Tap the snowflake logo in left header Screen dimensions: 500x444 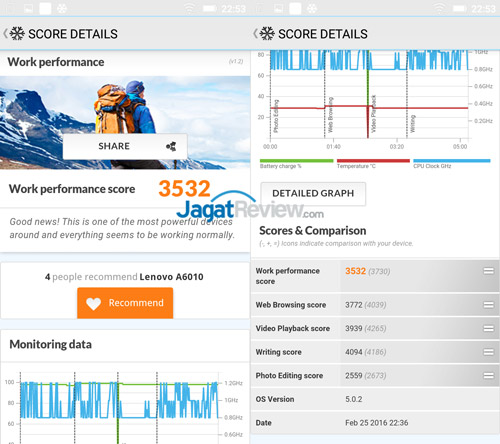pyautogui.click(x=17, y=34)
